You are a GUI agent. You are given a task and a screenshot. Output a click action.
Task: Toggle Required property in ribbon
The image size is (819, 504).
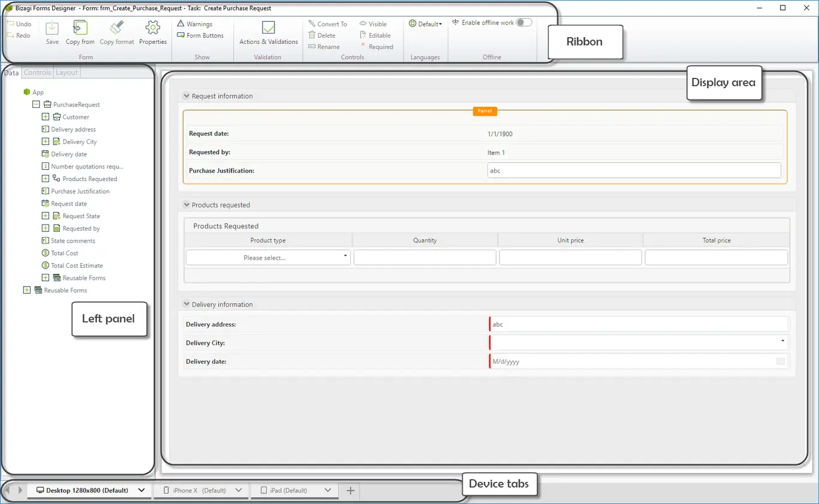(377, 47)
